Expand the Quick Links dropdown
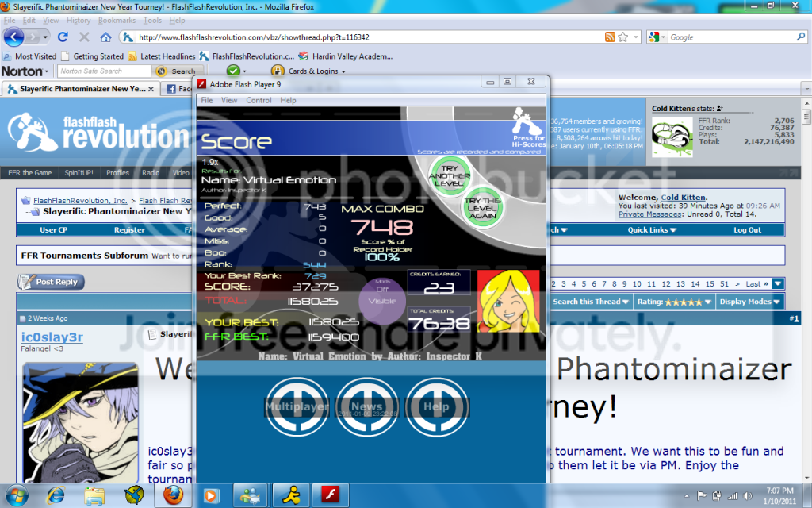 [651, 230]
